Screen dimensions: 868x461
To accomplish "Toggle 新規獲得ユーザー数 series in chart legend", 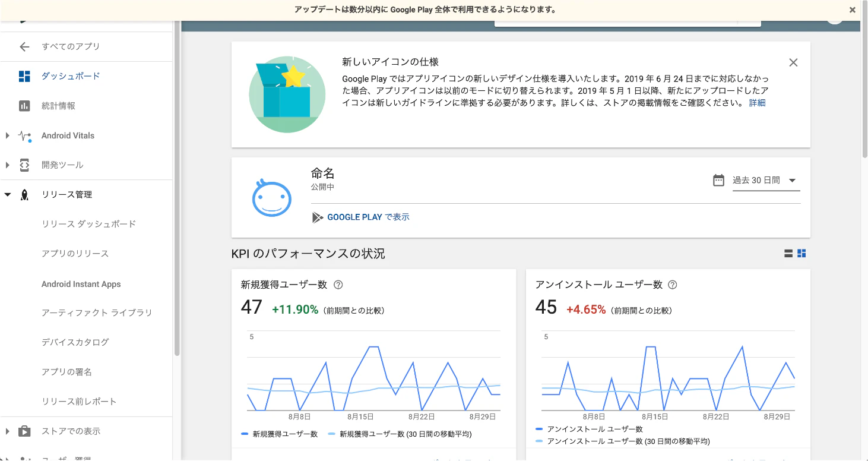I will pos(280,434).
